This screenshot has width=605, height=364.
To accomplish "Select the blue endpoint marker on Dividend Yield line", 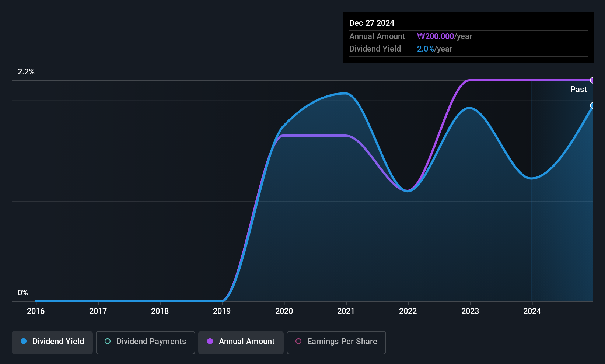I will pos(592,106).
